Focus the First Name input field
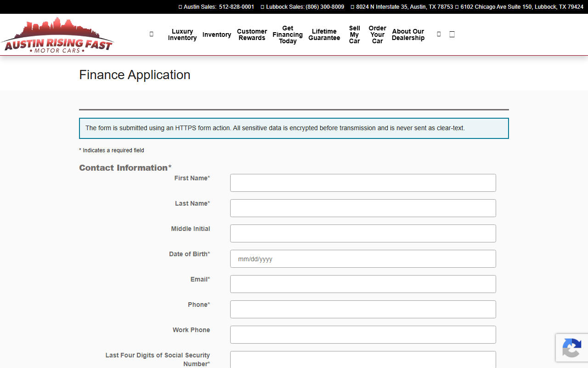The width and height of the screenshot is (588, 368). pos(363,183)
